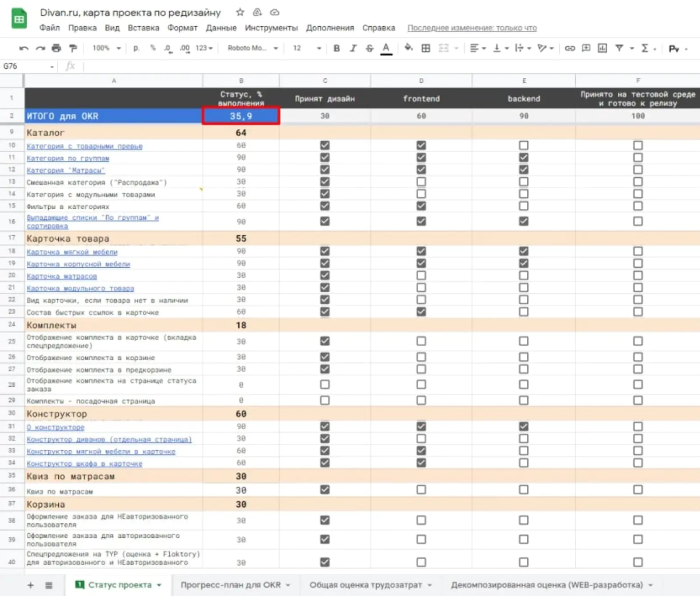Screen dimensions: 700x596
Task: Open fill color bucket
Action: pyautogui.click(x=409, y=48)
